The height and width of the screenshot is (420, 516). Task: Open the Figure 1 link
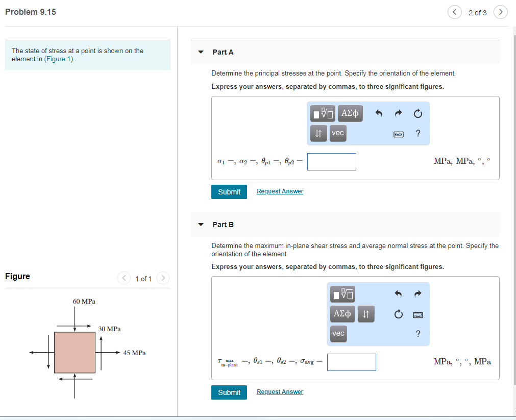pyautogui.click(x=59, y=59)
